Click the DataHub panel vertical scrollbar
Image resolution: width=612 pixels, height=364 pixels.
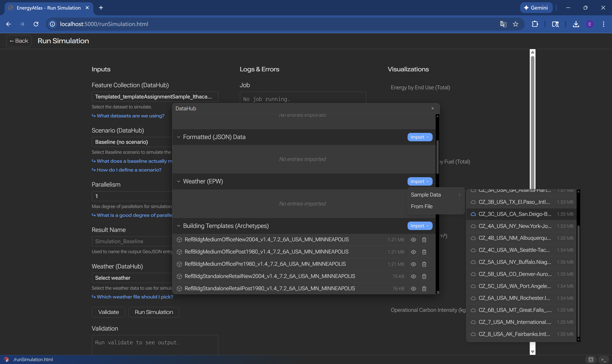click(437, 157)
